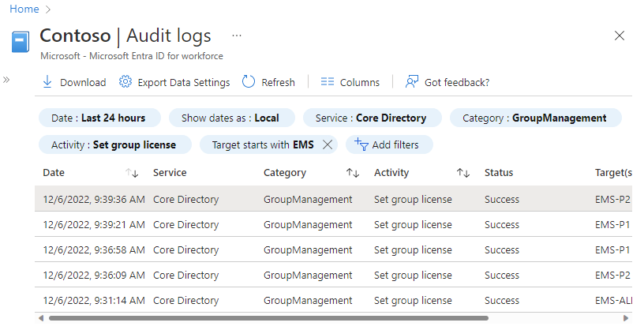Viewport: 644px width, 330px height.
Task: Click the Add filters button
Action: coord(389,144)
